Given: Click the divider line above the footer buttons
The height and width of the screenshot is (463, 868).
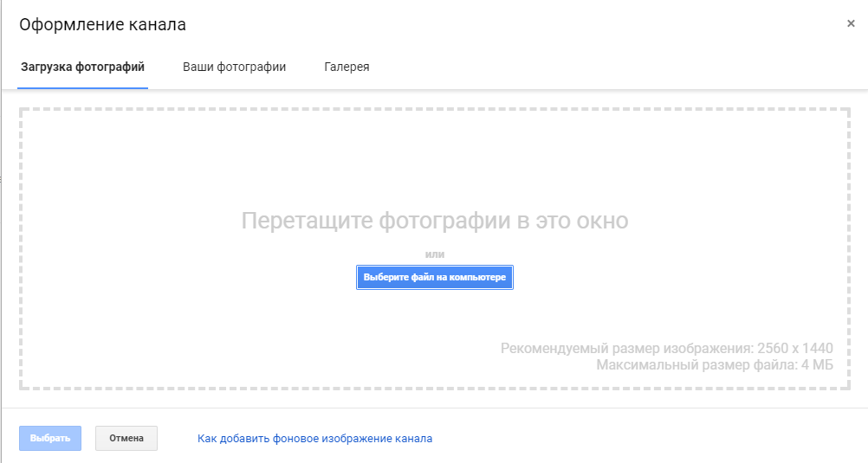Looking at the screenshot, I should [x=434, y=408].
